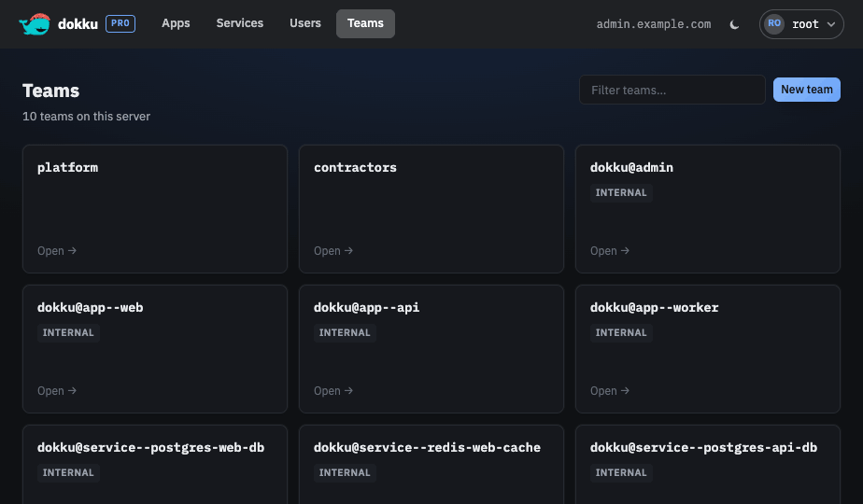This screenshot has height=504, width=863.
Task: Go to the Services tab
Action: coord(239,23)
